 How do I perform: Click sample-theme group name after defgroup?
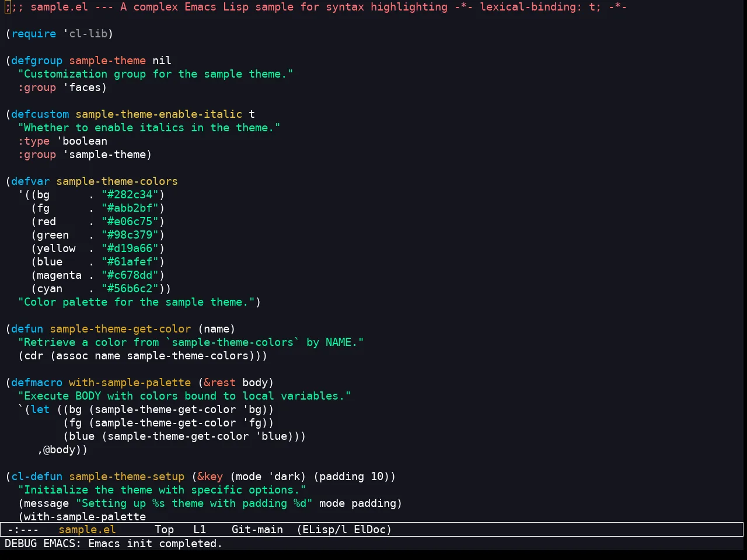click(x=107, y=61)
